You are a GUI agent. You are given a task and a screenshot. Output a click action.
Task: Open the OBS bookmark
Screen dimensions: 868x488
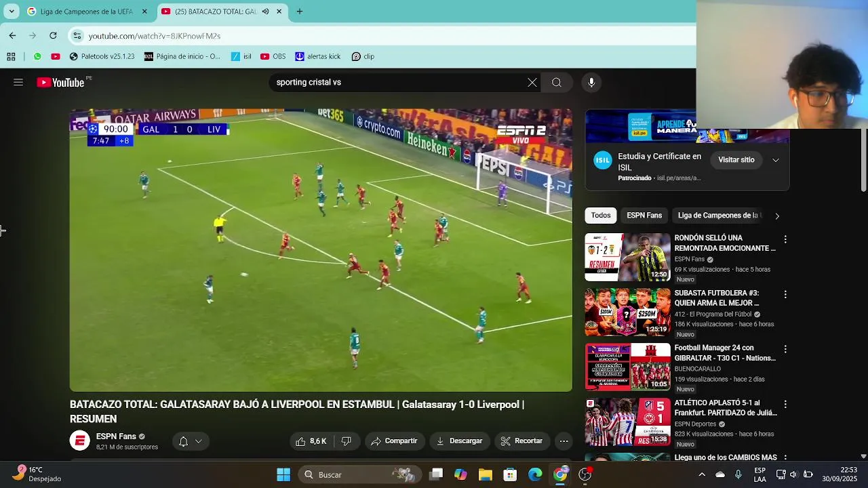click(x=273, y=56)
